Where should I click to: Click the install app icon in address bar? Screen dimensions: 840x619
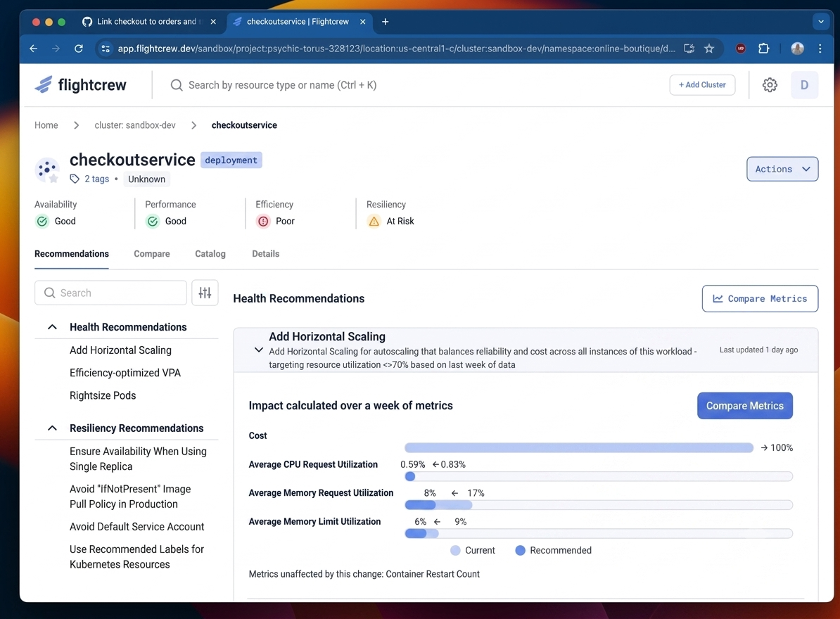689,49
